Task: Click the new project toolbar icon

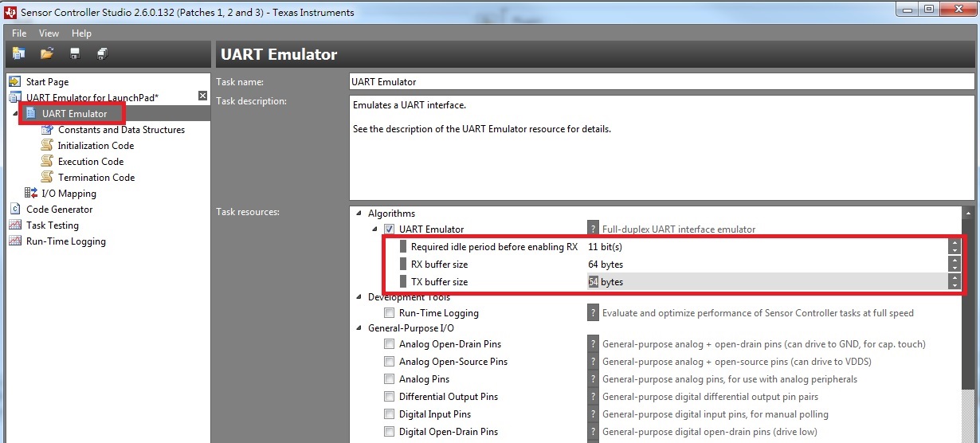Action: (x=18, y=53)
